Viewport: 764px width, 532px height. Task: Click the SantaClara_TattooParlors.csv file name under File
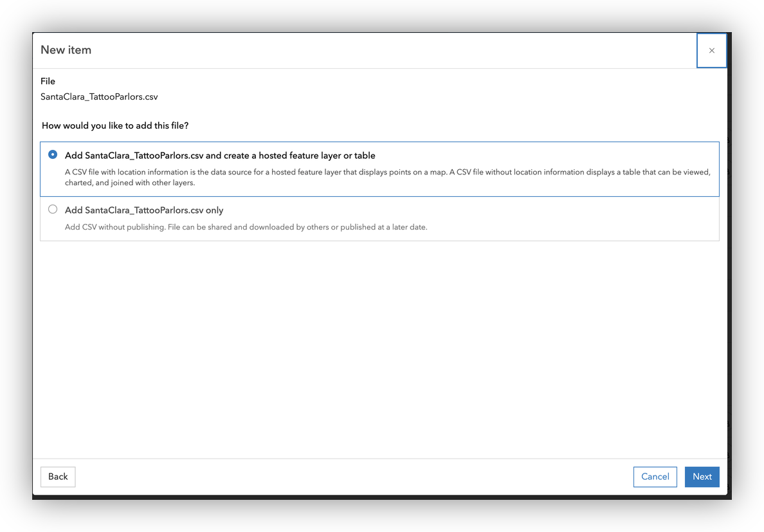pyautogui.click(x=99, y=97)
